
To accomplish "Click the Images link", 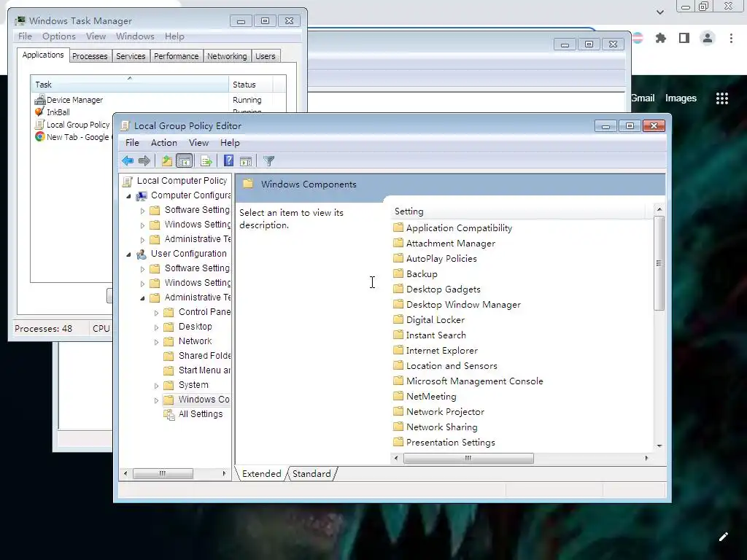I will tap(681, 98).
